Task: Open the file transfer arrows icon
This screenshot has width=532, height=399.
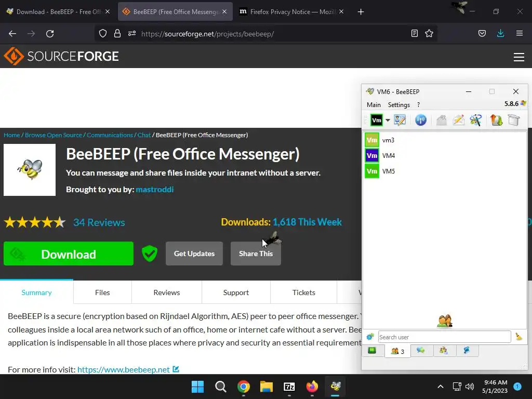Action: 496,120
